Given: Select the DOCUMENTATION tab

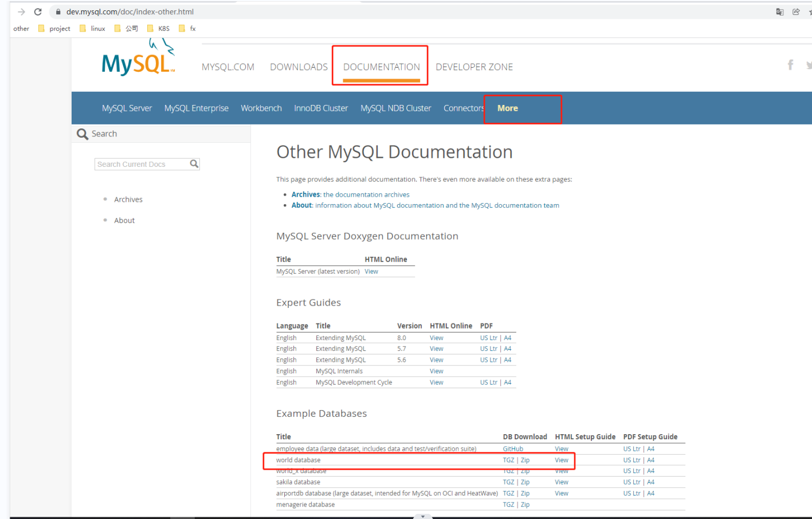Looking at the screenshot, I should pos(382,67).
